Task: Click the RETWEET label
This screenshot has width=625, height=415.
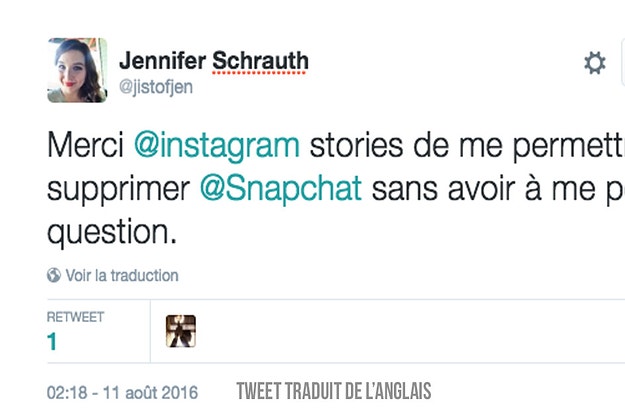Action: [x=75, y=317]
